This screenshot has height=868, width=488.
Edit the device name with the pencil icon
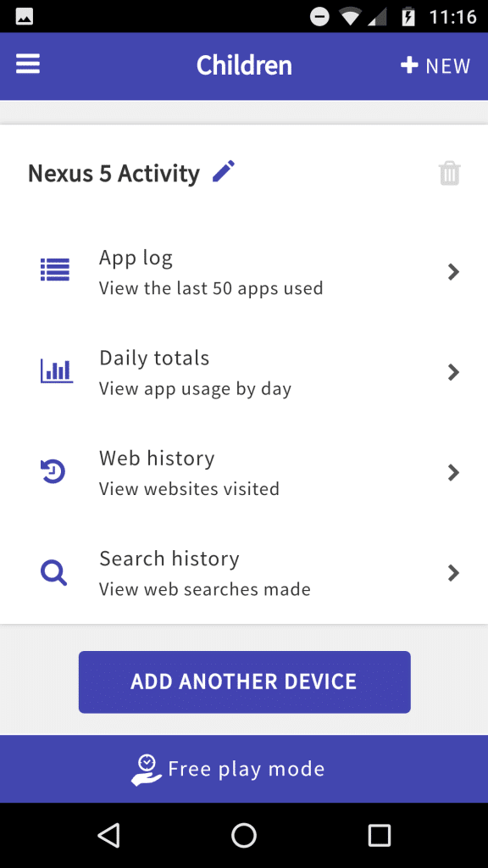point(223,172)
